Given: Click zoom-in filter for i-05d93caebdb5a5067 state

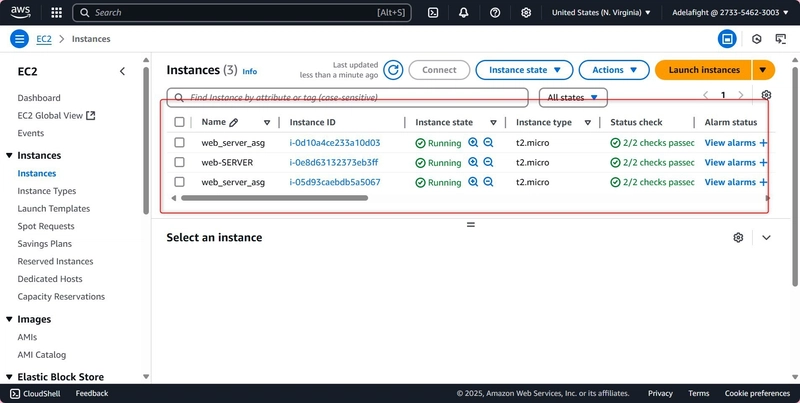Looking at the screenshot, I should (x=473, y=182).
